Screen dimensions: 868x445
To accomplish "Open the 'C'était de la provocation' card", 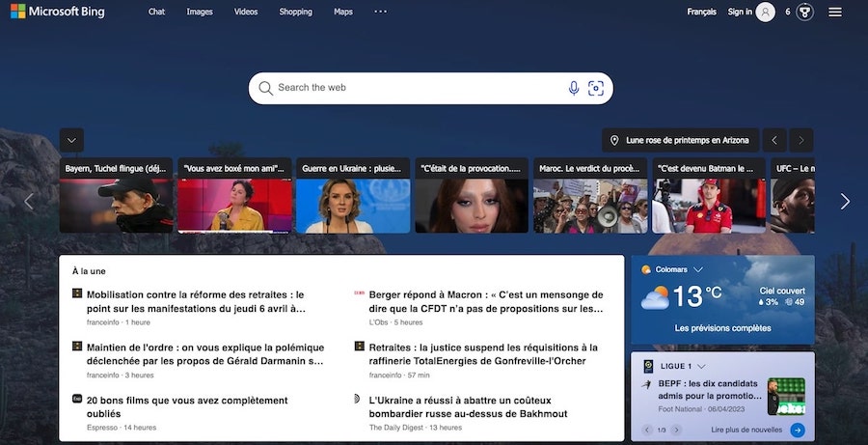I will (472, 195).
